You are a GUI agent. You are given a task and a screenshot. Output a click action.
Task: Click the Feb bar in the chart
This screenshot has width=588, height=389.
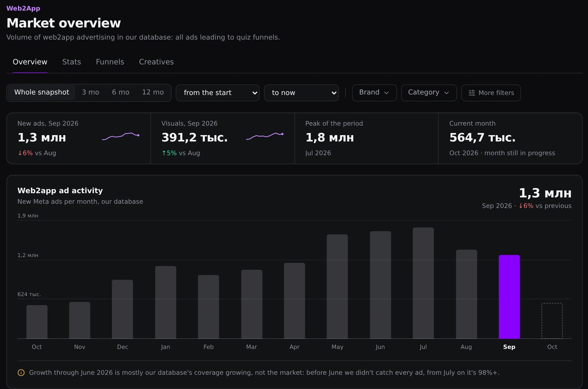[208, 307]
